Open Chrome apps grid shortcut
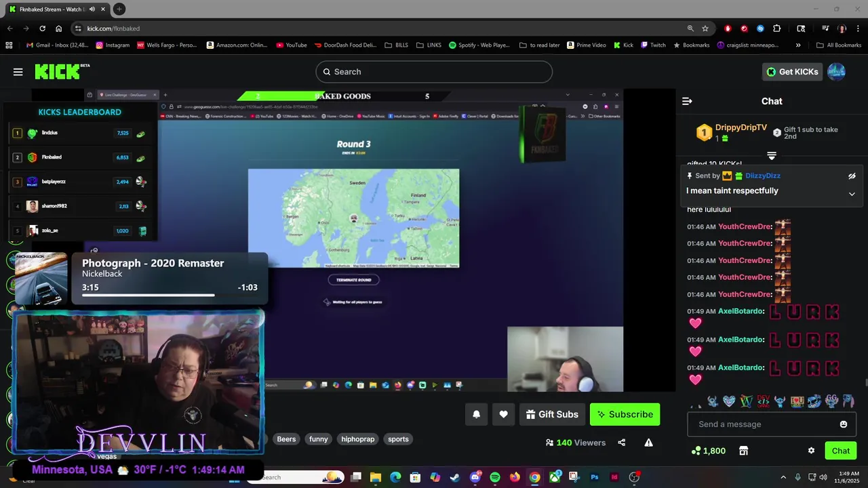 click(x=9, y=45)
